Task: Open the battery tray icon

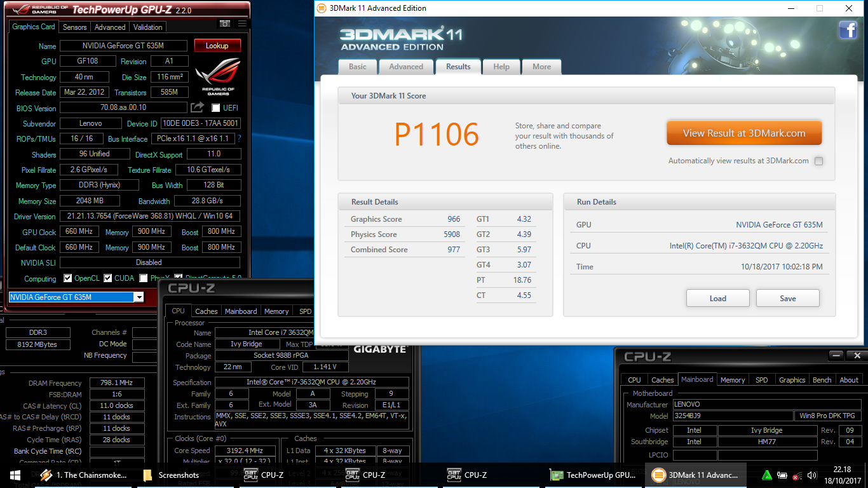Action: 782,475
